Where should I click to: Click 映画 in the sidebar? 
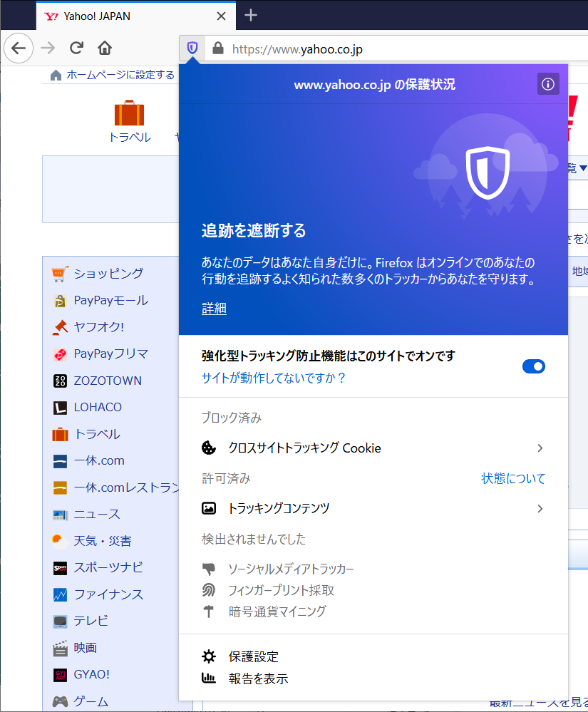coord(86,648)
